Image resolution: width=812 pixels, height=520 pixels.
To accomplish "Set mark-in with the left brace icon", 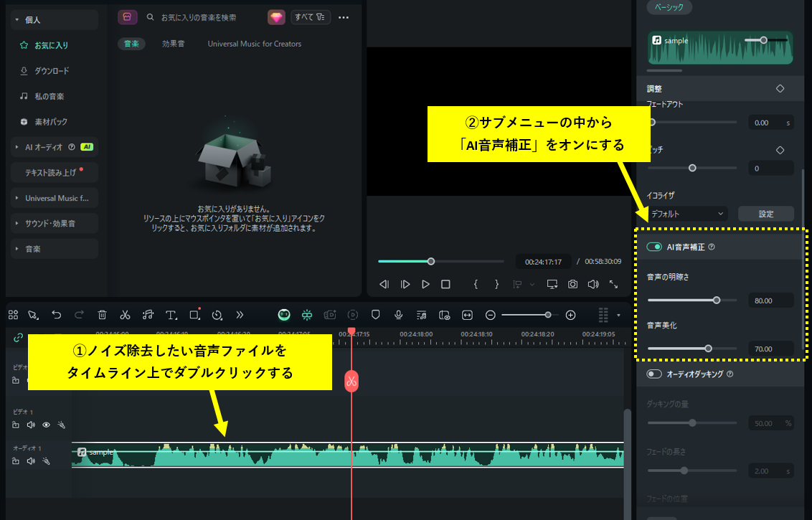I will tap(476, 284).
